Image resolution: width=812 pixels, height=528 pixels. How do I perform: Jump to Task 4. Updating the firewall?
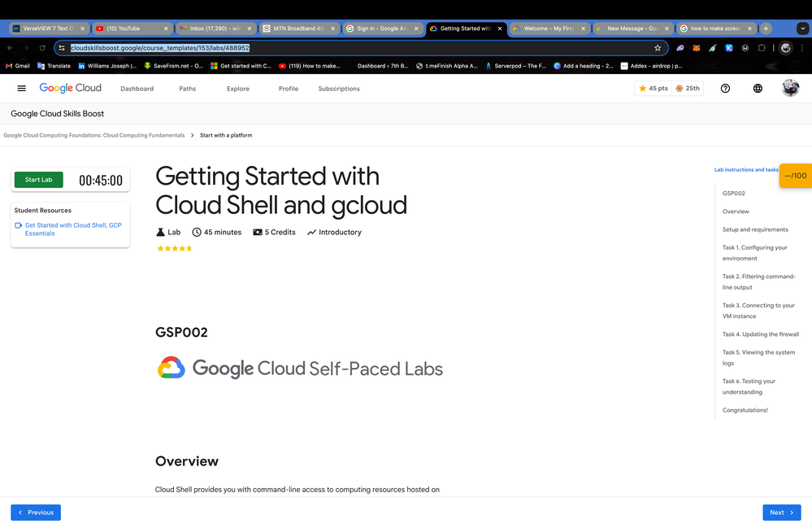coord(761,334)
